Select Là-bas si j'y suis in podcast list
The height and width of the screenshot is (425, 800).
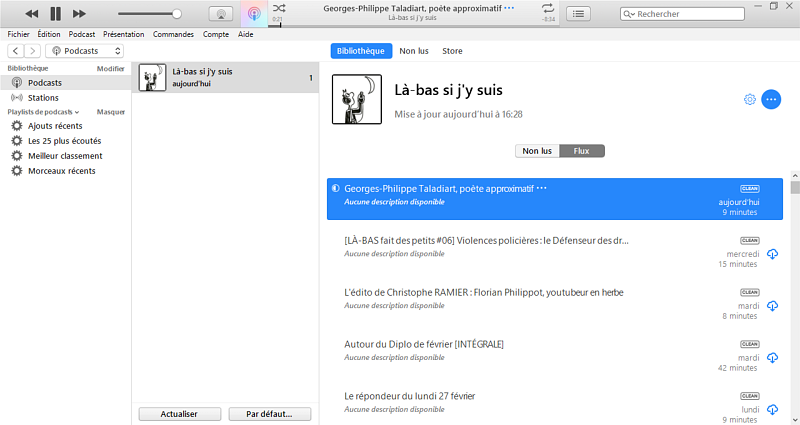point(226,78)
